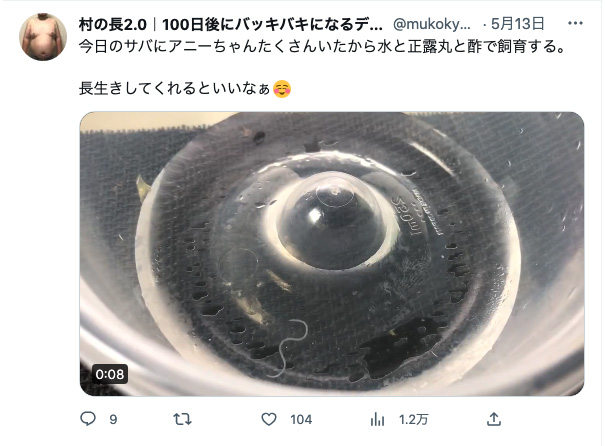Play the embedded video
605x446 pixels.
point(332,254)
